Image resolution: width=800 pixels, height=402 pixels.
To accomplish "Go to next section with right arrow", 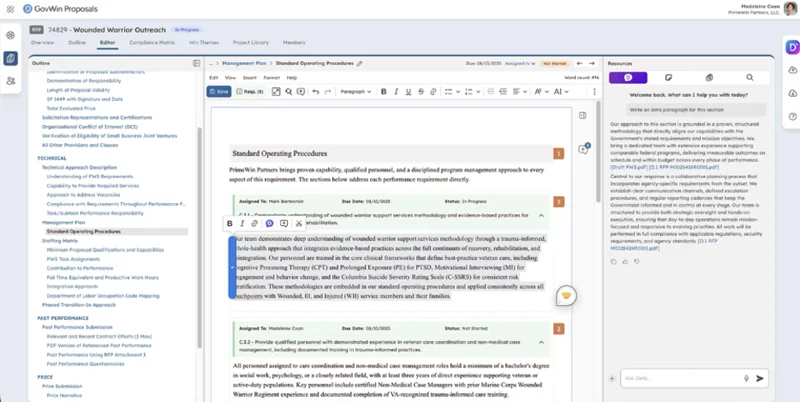I will tap(592, 64).
